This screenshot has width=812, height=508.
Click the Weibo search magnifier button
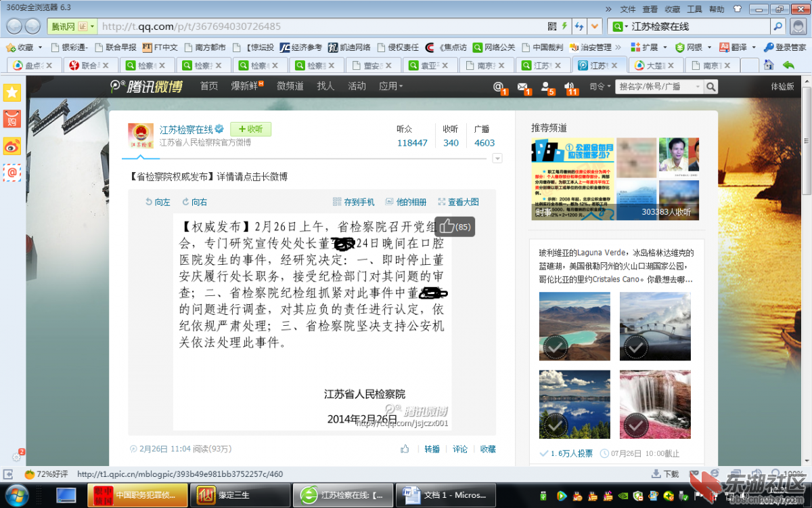coord(711,87)
